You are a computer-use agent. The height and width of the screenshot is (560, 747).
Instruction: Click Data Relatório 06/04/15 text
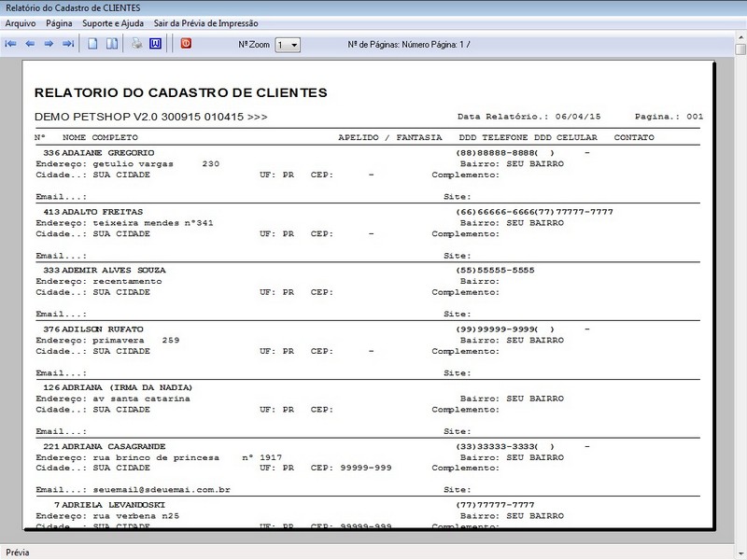point(529,116)
